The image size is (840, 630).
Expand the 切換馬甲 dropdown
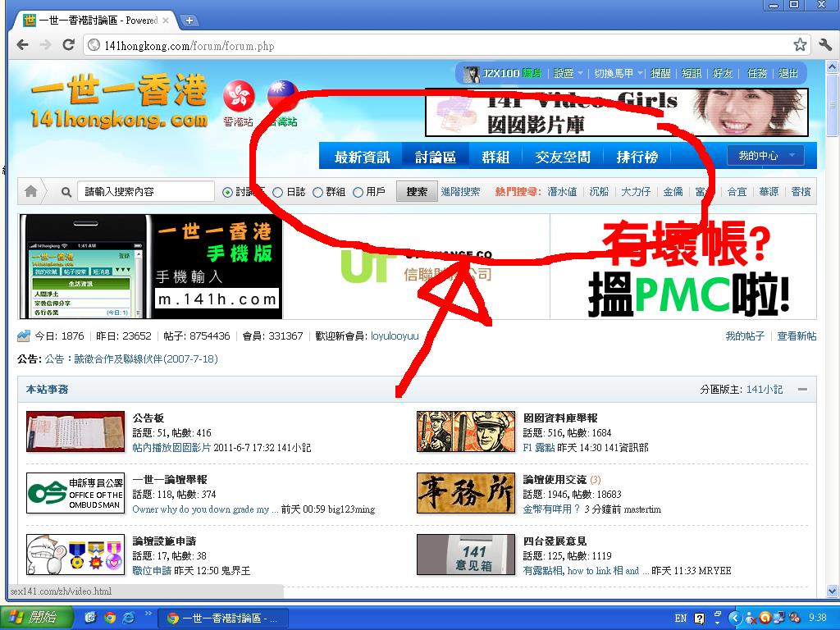coord(616,73)
